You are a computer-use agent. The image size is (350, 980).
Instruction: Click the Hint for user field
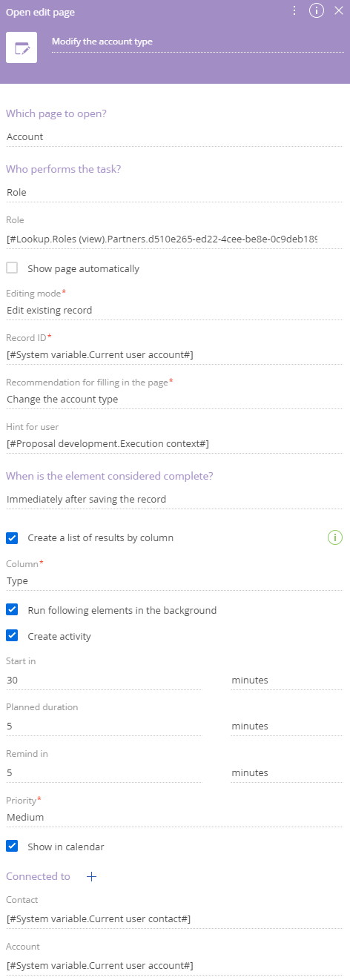click(x=174, y=443)
